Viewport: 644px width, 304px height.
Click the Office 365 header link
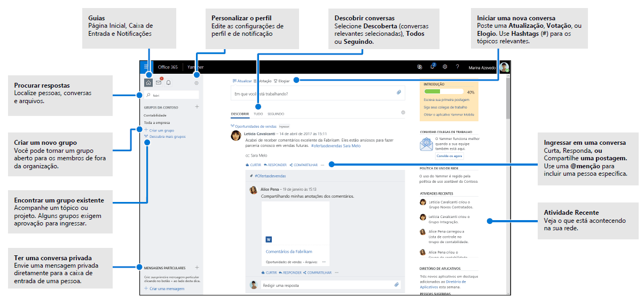168,67
